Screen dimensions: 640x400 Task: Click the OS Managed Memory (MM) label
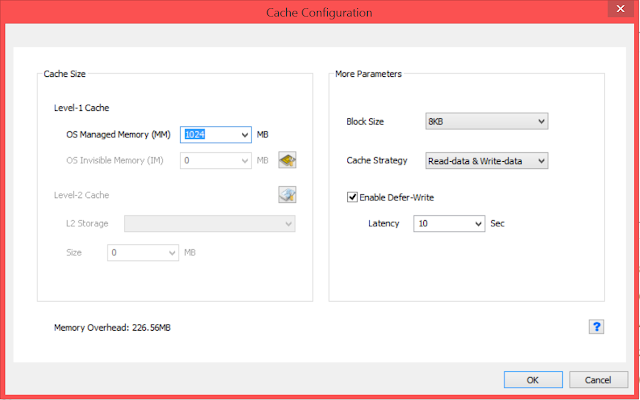(x=118, y=135)
